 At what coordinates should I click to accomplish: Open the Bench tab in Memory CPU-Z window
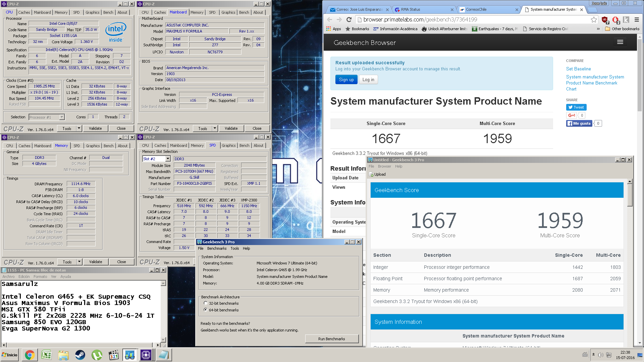tap(108, 146)
